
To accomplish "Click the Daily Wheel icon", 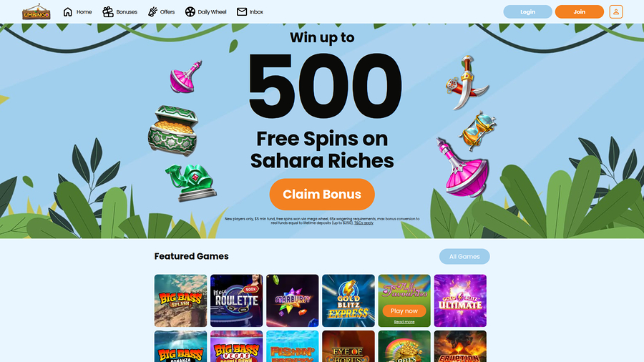I will 190,12.
